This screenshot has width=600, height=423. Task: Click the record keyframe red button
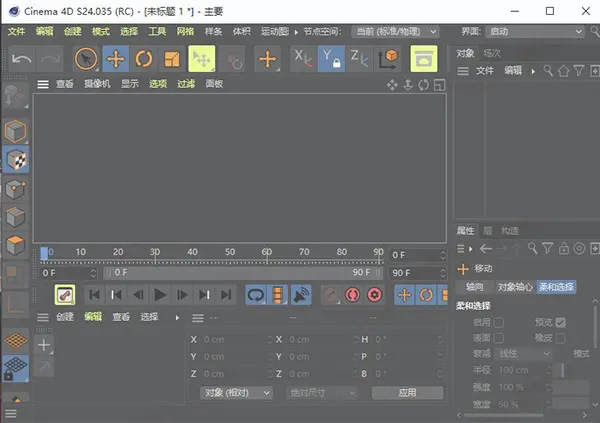point(352,294)
